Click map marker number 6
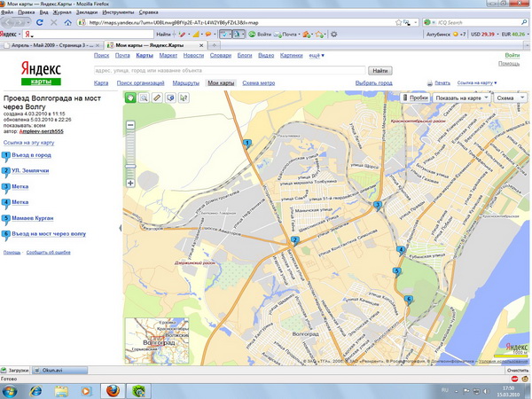Viewport: 532px width, 399px height. pos(409,300)
